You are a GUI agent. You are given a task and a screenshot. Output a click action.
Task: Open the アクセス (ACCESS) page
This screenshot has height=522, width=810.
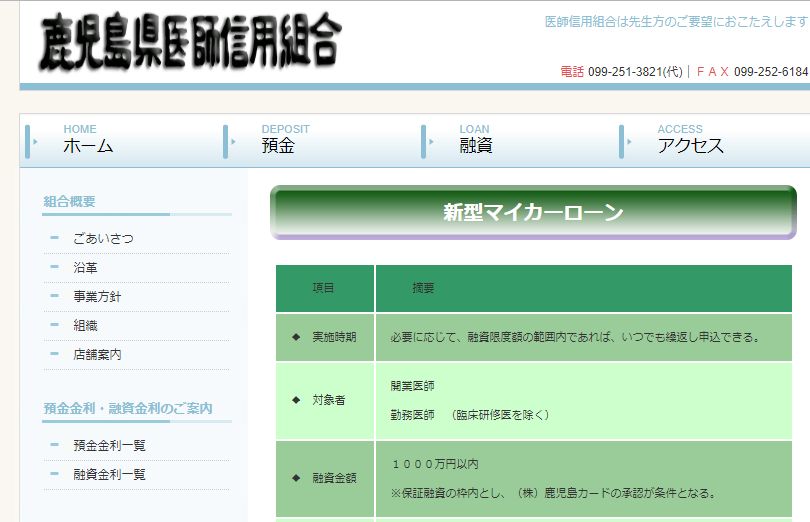point(690,145)
